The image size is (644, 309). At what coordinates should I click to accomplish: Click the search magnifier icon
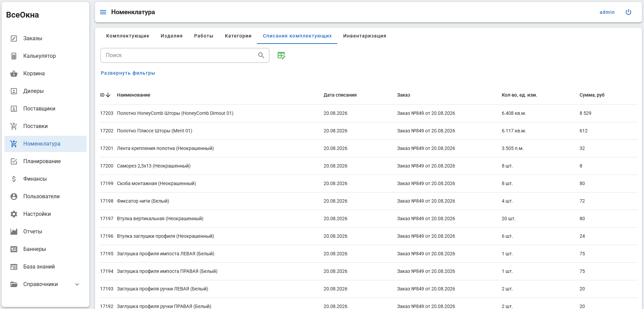[x=261, y=55]
